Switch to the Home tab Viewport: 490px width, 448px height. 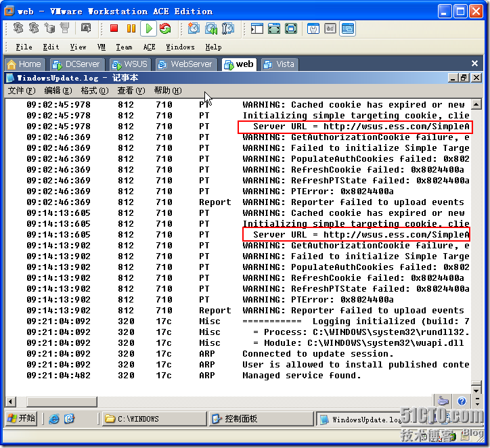(x=24, y=65)
